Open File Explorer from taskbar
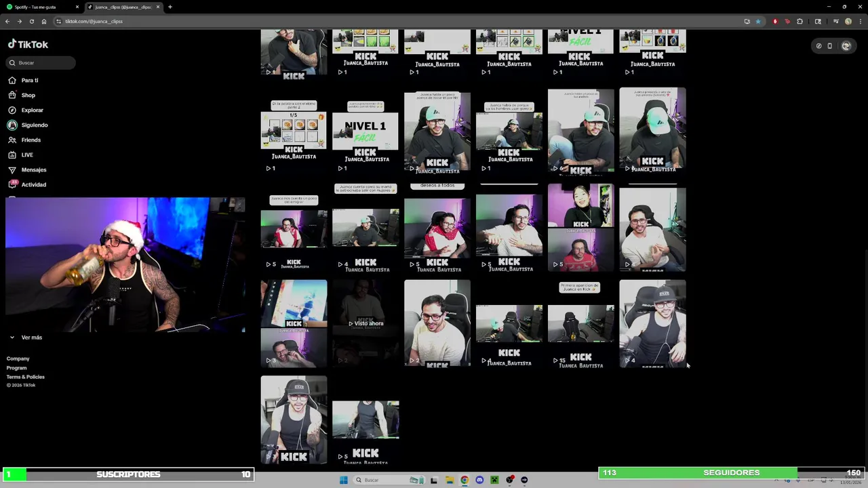The image size is (868, 488). (x=449, y=480)
